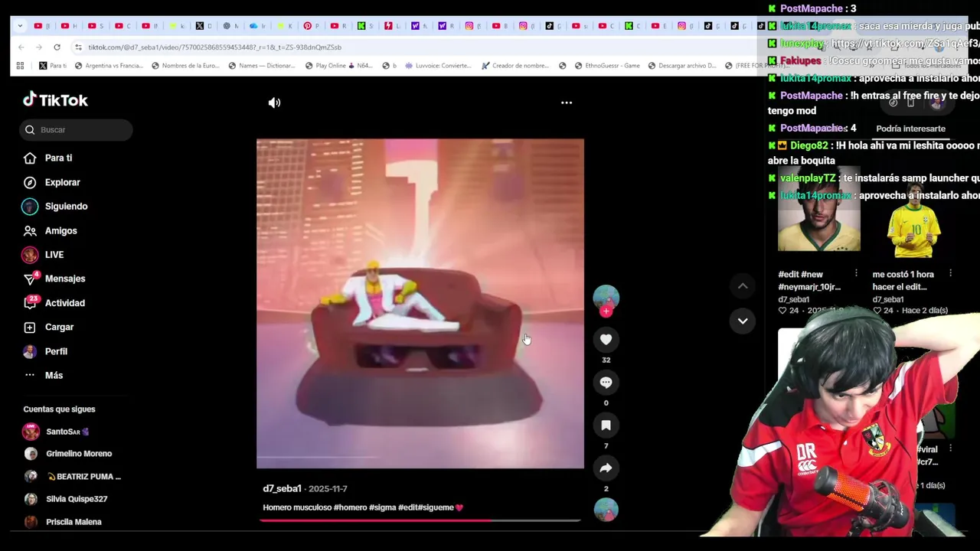Image resolution: width=980 pixels, height=551 pixels.
Task: Toggle the video sound speaker icon
Action: point(274,103)
